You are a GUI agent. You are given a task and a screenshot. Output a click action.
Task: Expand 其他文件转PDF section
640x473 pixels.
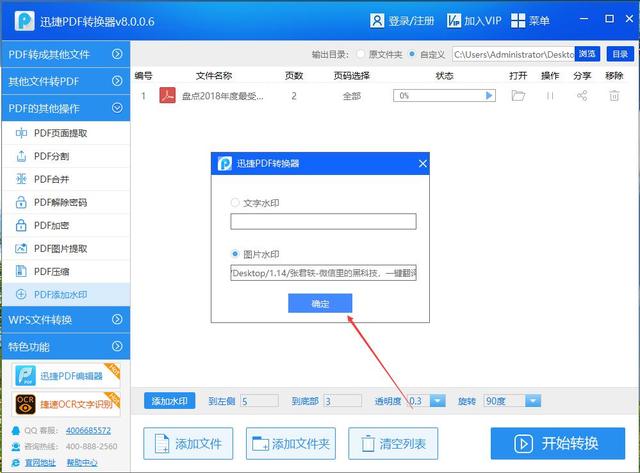[66, 81]
